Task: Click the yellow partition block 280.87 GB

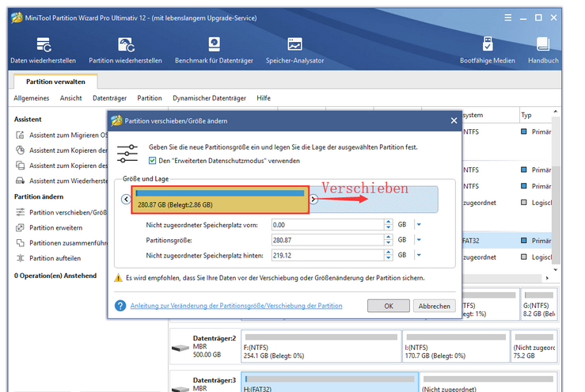Action: pos(220,200)
